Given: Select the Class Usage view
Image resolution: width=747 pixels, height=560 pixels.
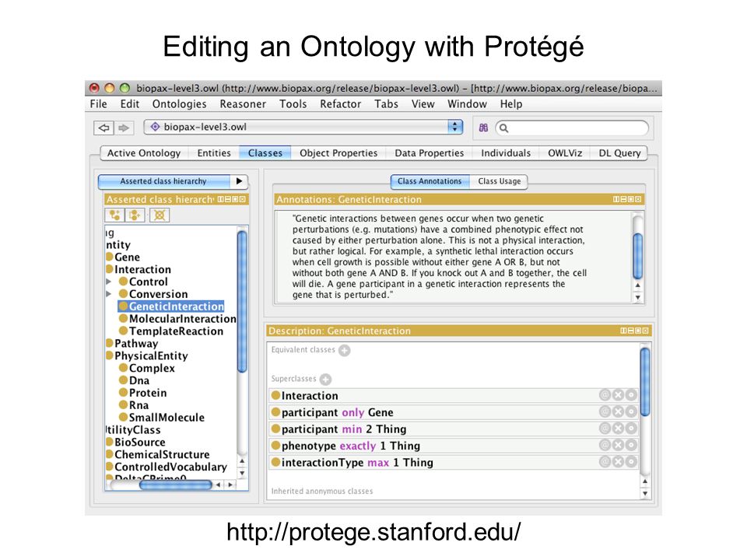Looking at the screenshot, I should click(x=500, y=181).
